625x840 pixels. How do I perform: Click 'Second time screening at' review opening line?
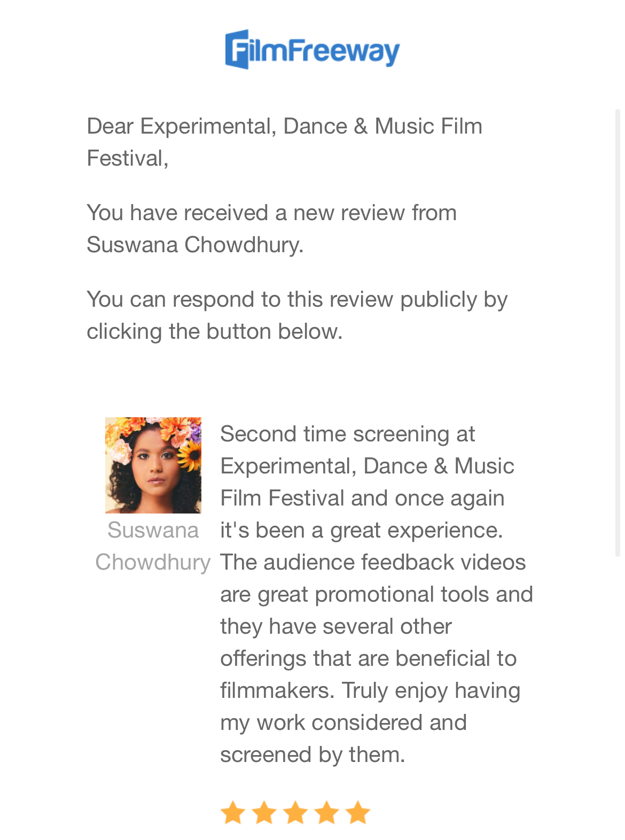(x=347, y=434)
